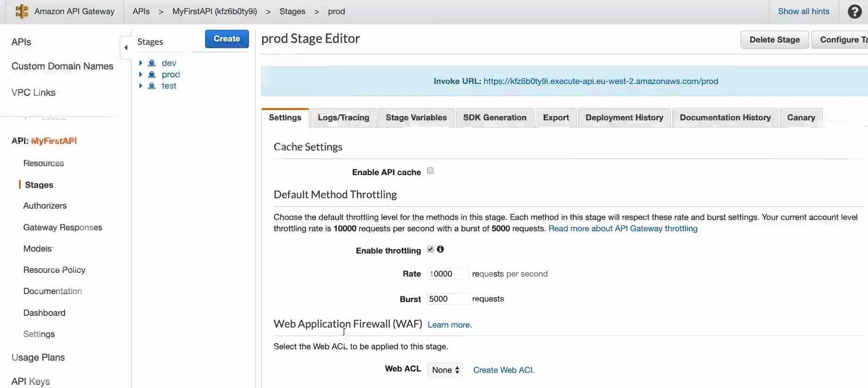The height and width of the screenshot is (388, 868).
Task: Open the Deployment History tab
Action: [x=624, y=118]
